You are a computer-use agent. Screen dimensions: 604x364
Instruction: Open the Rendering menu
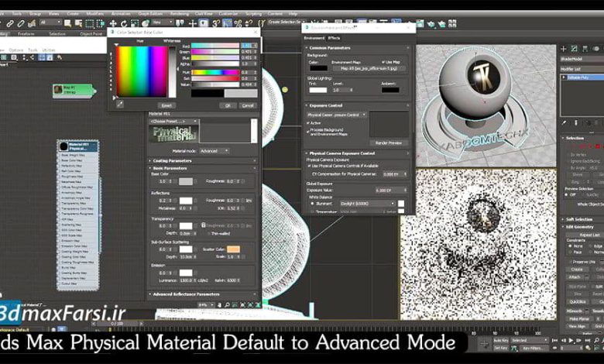(x=180, y=13)
